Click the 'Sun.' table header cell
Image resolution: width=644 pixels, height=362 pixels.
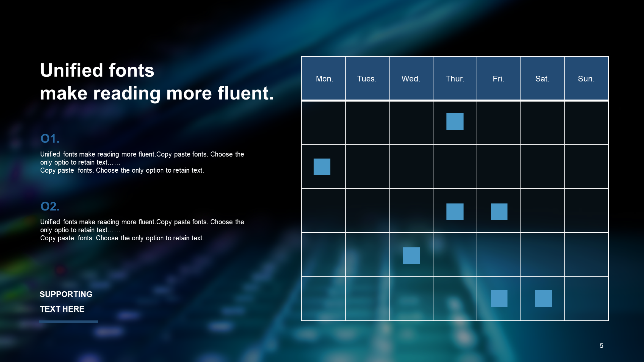click(586, 78)
